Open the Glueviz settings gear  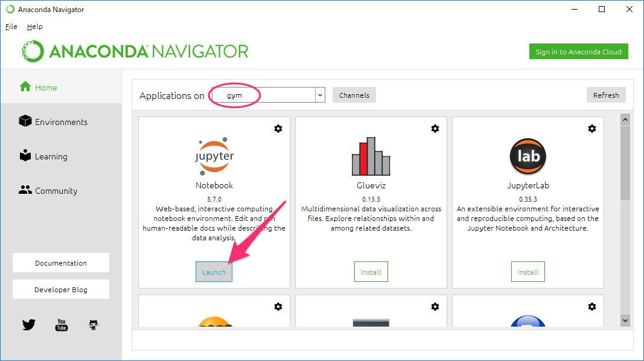coord(435,129)
